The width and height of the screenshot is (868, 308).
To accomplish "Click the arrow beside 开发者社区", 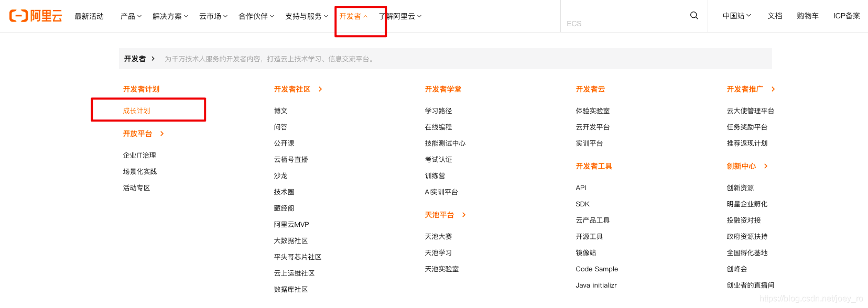I will tap(320, 89).
